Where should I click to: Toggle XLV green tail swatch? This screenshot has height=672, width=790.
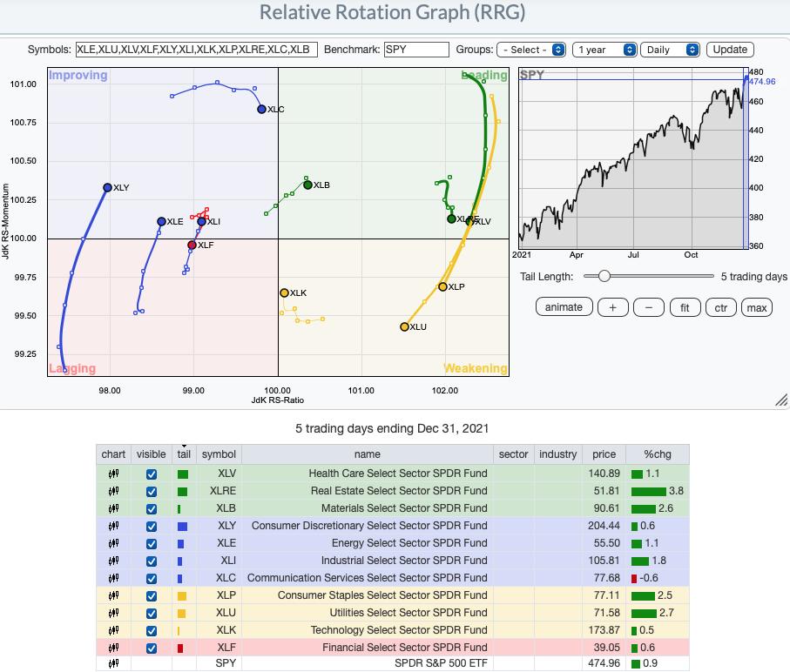pos(183,474)
